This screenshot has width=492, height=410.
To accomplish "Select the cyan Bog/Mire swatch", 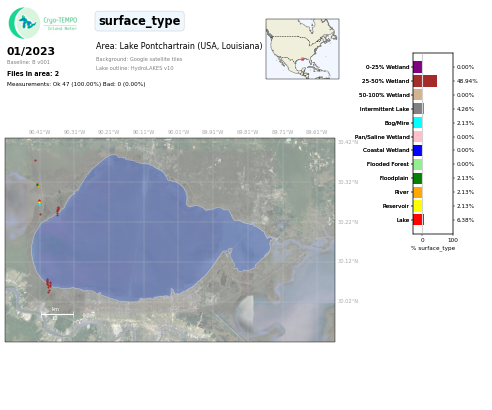I will coord(418,123).
